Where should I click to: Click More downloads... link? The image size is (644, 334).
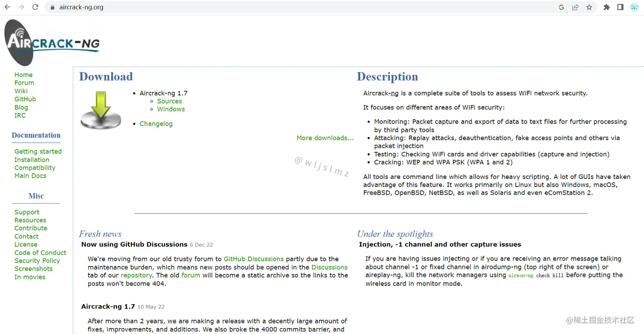click(x=325, y=138)
